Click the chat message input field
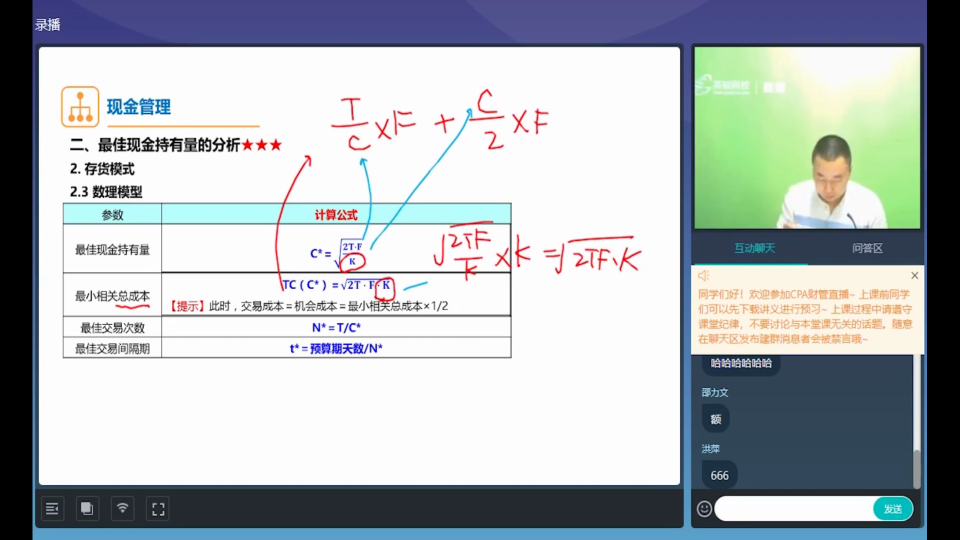Image resolution: width=960 pixels, height=540 pixels. (x=793, y=509)
